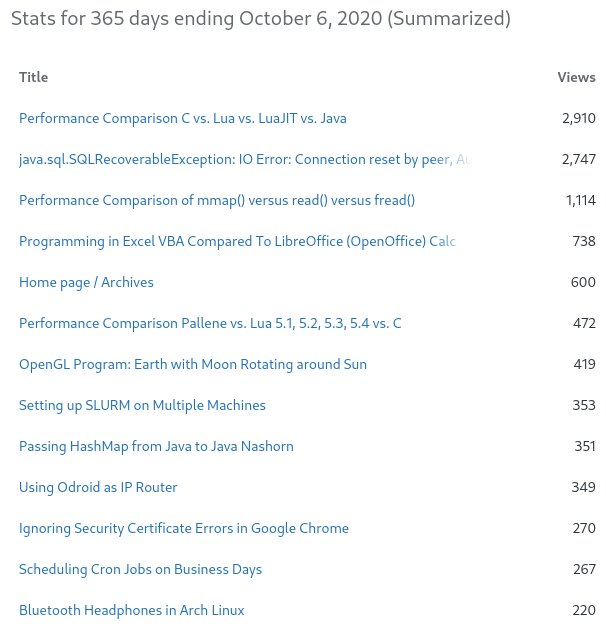The height and width of the screenshot is (626, 606).
Task: Click the 600 views value for Home page
Action: 583,283
